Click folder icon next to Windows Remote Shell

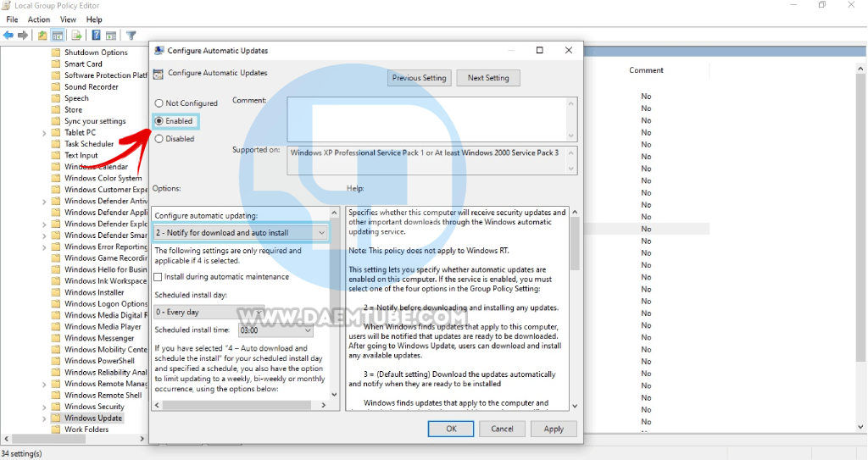tap(55, 396)
